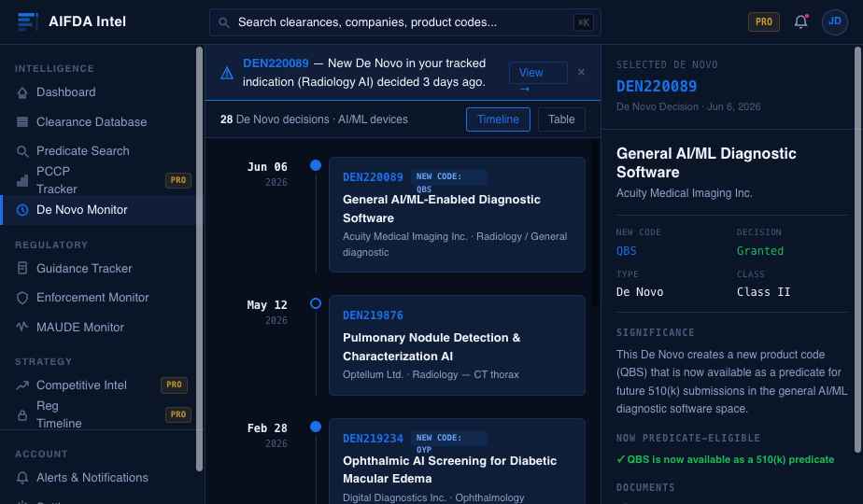The image size is (863, 504).
Task: Dismiss the DEN220089 alert banner
Action: click(x=581, y=72)
